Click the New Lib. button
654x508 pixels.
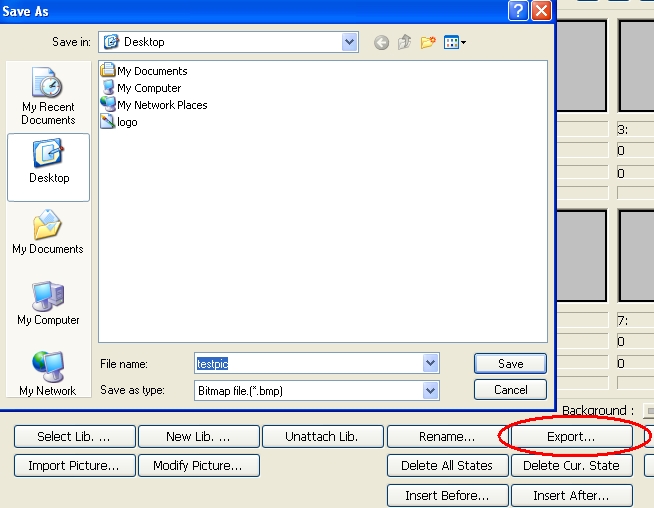199,437
